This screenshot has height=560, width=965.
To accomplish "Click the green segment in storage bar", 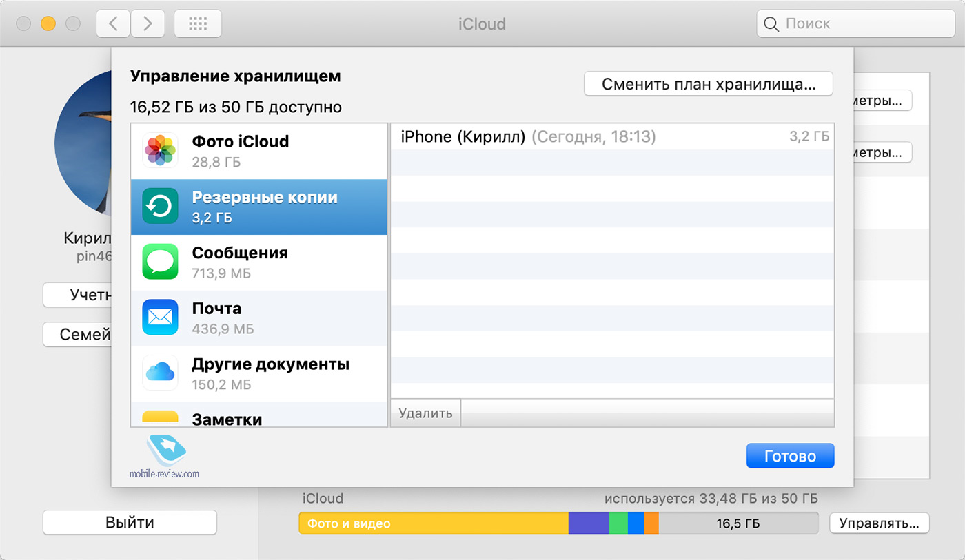I will point(618,523).
